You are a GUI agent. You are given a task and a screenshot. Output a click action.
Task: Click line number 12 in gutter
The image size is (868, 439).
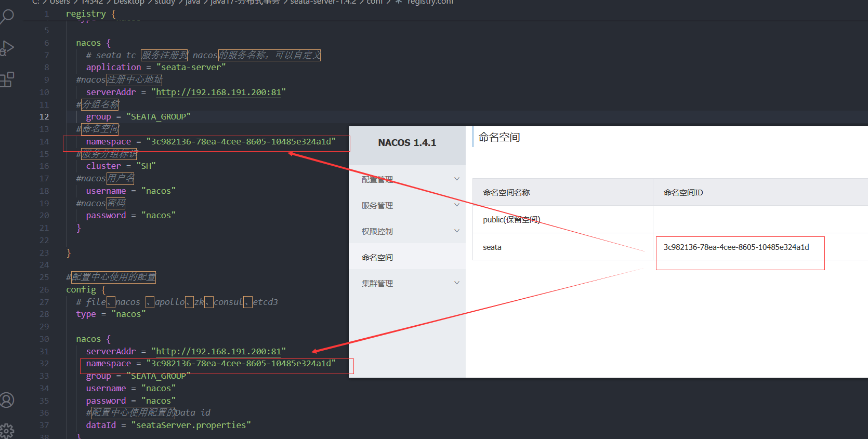coord(44,117)
